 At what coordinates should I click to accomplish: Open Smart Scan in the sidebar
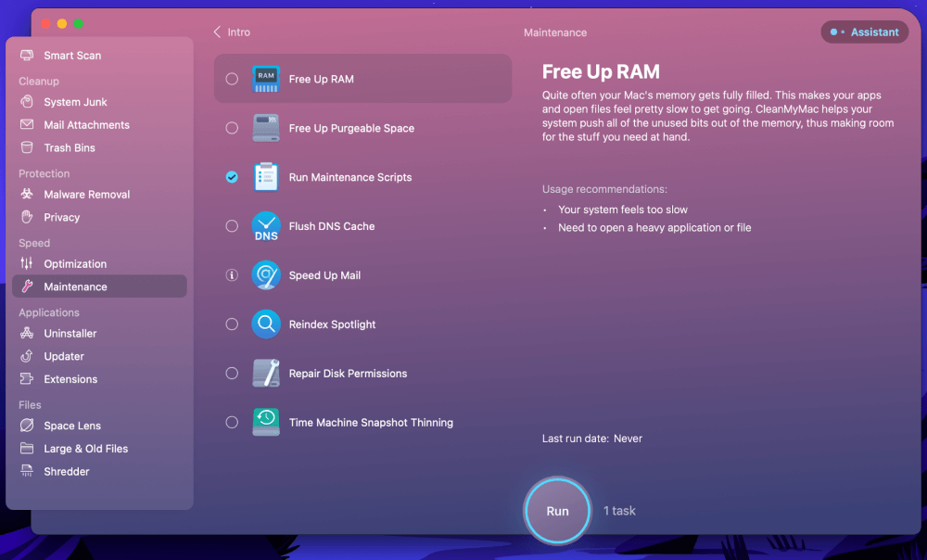(72, 56)
